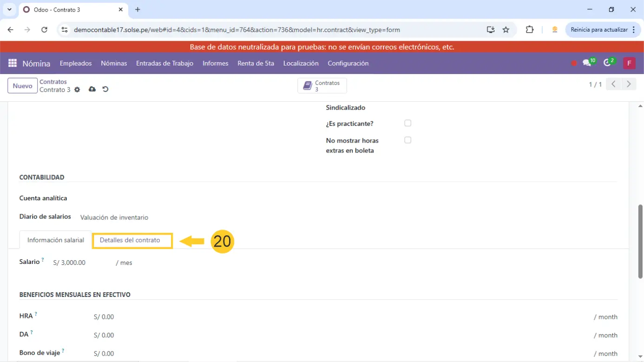Open the Empleados menu
644x362 pixels.
click(x=76, y=63)
